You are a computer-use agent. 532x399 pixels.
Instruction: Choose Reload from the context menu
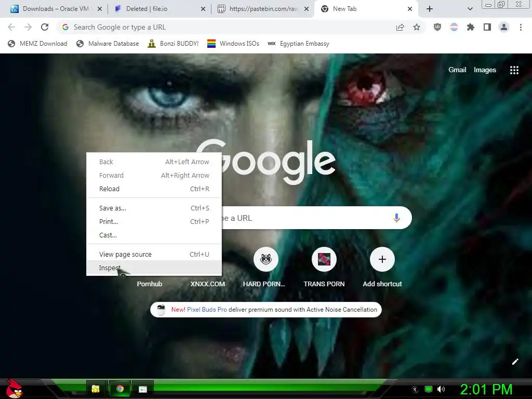[154, 189]
